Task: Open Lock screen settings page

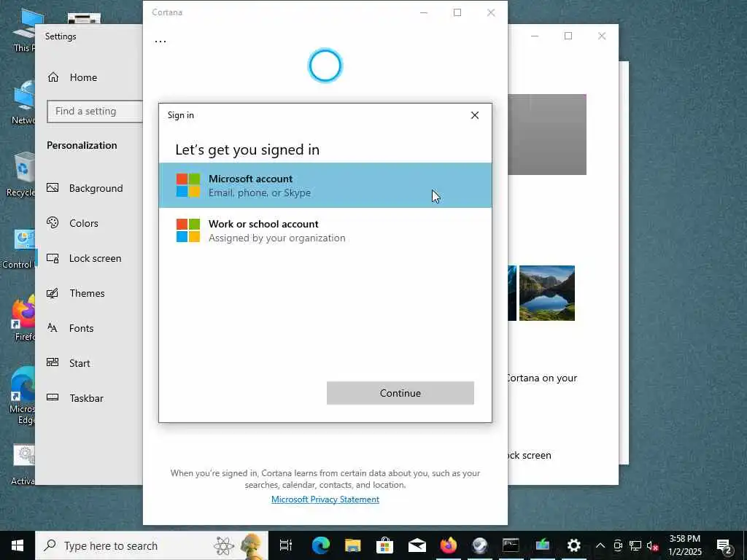Action: [x=88, y=258]
